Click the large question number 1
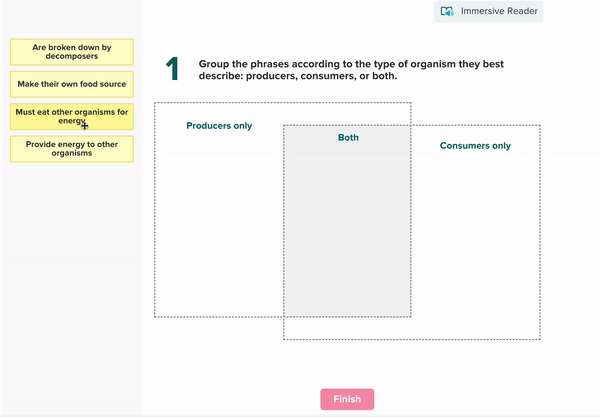Image resolution: width=600 pixels, height=419 pixels. [x=172, y=69]
